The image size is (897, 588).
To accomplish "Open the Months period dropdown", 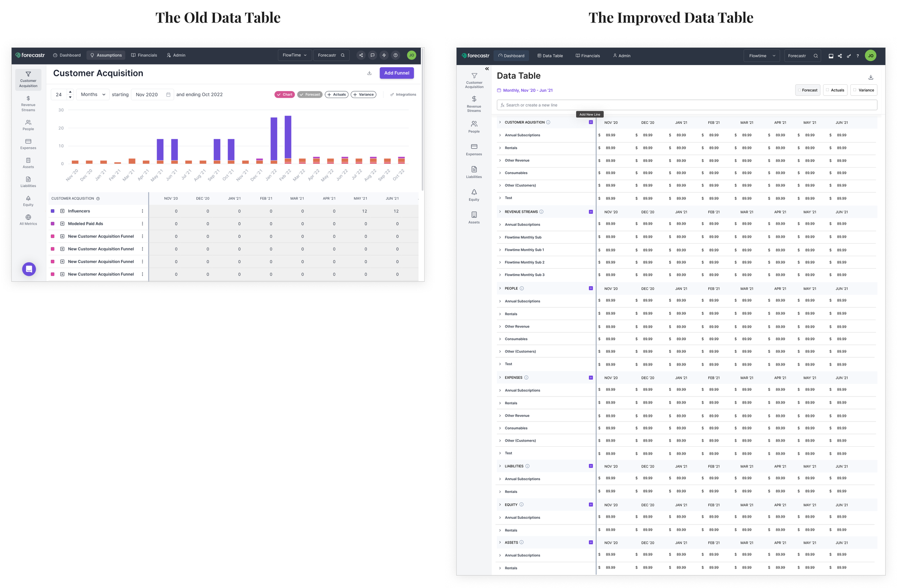I will click(x=93, y=95).
